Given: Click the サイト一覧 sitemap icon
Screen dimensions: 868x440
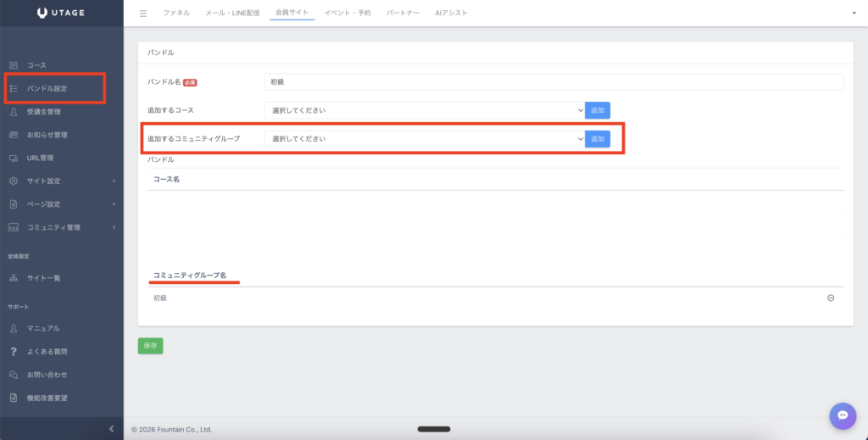Looking at the screenshot, I should click(x=14, y=278).
